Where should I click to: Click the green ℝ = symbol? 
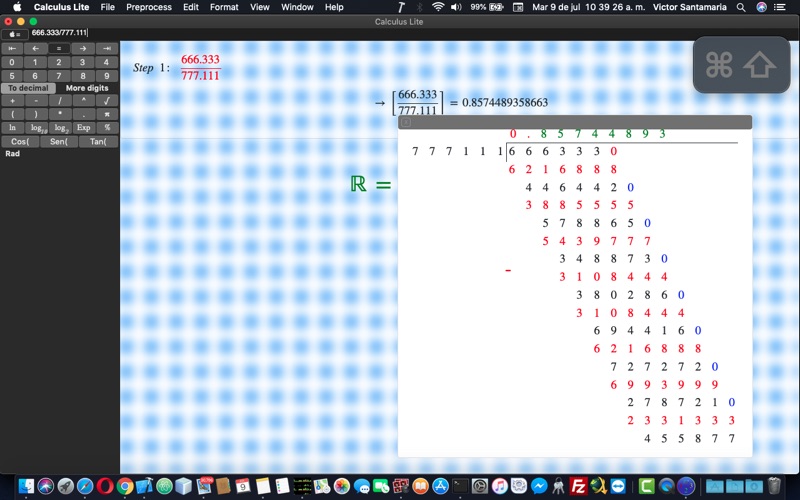pos(371,184)
